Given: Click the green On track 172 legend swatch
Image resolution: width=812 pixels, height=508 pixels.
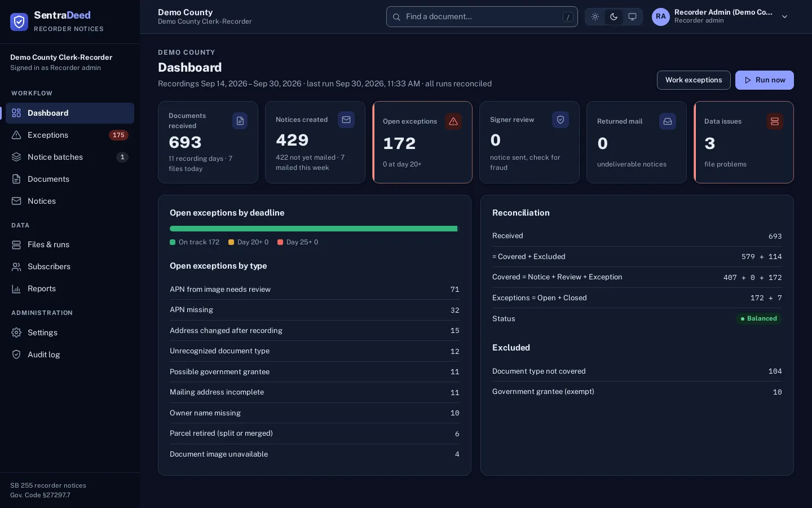Looking at the screenshot, I should [173, 242].
